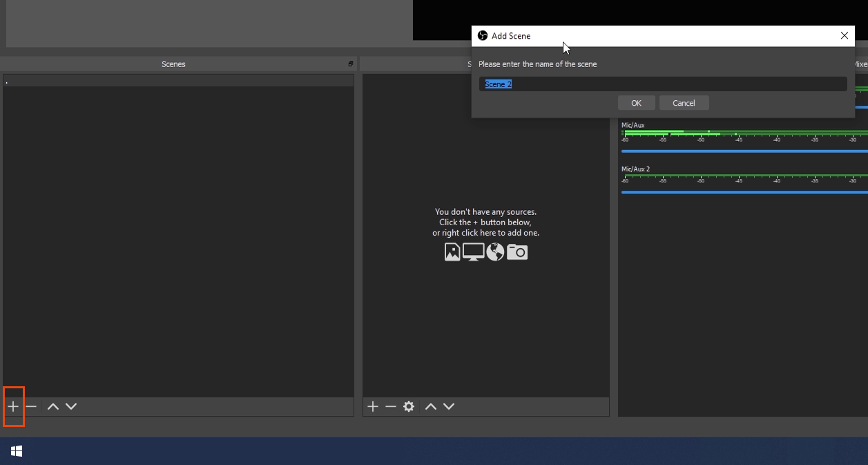Move scene up in Scenes list
Viewport: 868px width, 465px height.
click(52, 407)
